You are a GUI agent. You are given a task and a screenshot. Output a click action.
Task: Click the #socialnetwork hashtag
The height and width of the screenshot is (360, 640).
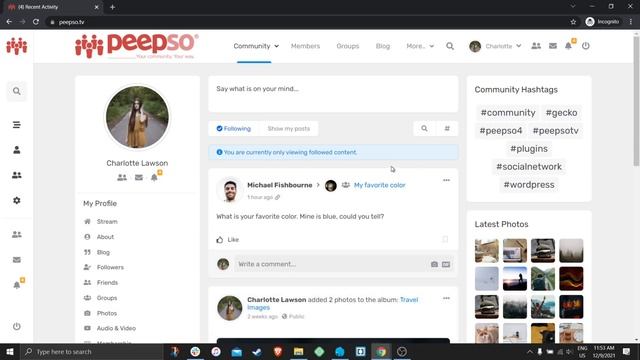[529, 167]
